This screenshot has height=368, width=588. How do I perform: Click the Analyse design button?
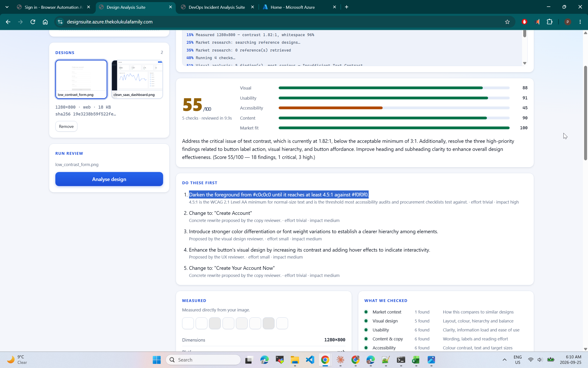pyautogui.click(x=109, y=179)
